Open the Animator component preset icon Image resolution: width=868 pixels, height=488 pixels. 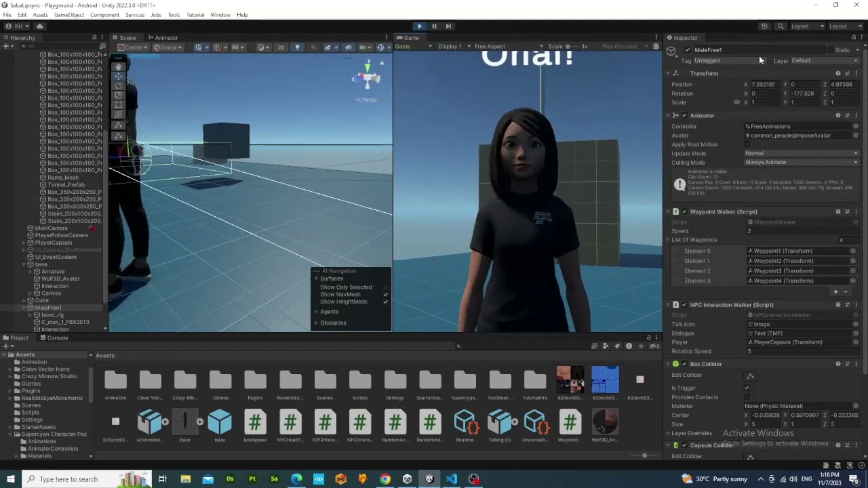[847, 116]
